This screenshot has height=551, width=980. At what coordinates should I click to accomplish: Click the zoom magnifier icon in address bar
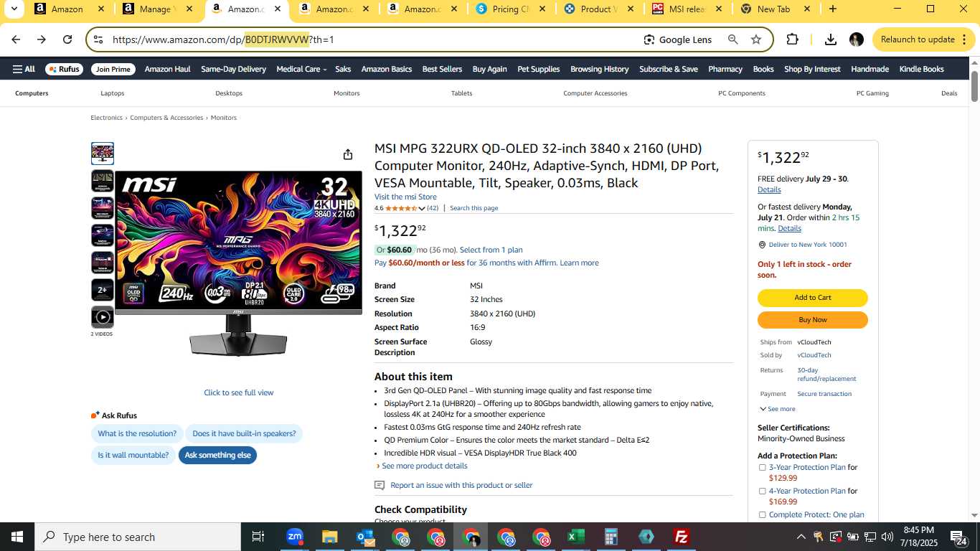tap(732, 39)
